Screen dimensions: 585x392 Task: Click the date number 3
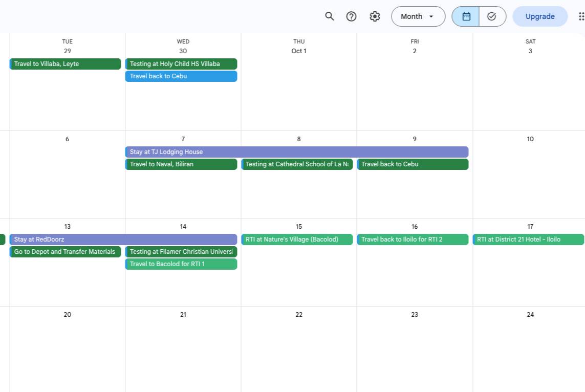pos(530,51)
